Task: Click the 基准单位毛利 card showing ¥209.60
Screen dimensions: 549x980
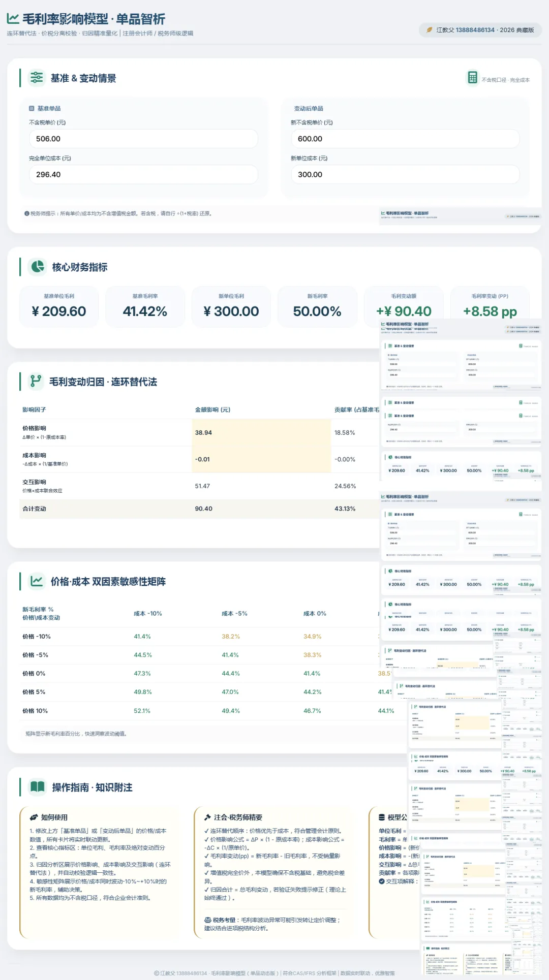Action: point(59,306)
